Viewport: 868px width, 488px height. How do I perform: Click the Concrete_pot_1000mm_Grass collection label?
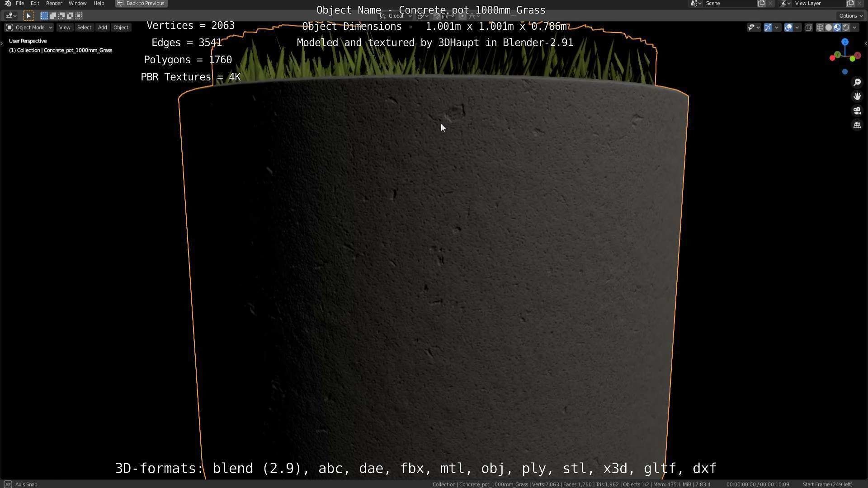pos(61,50)
